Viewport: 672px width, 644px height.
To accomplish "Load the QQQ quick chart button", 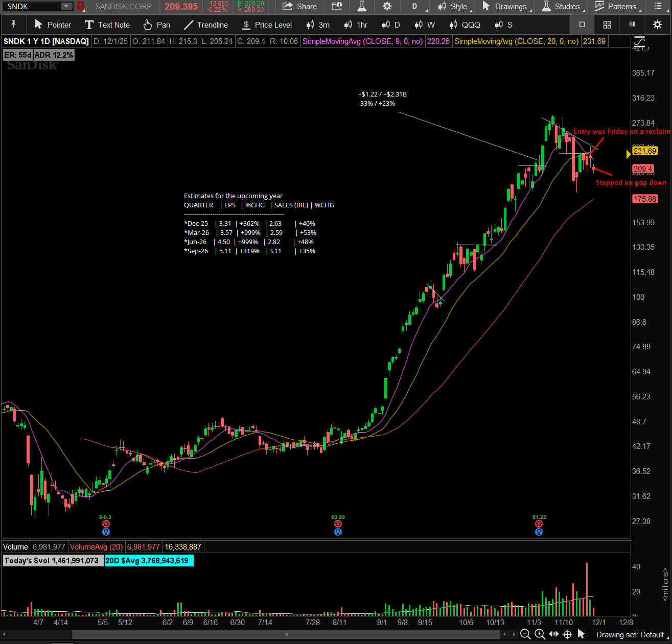I will pyautogui.click(x=465, y=25).
